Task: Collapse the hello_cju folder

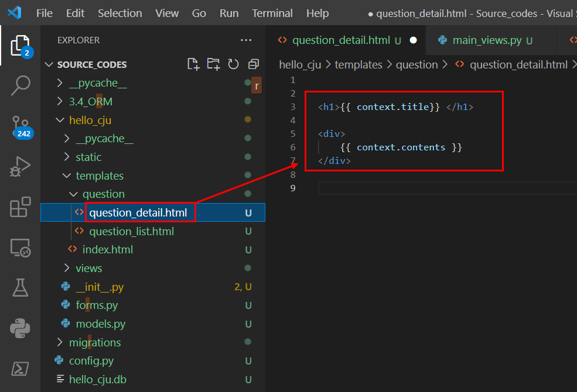Action: pos(60,120)
